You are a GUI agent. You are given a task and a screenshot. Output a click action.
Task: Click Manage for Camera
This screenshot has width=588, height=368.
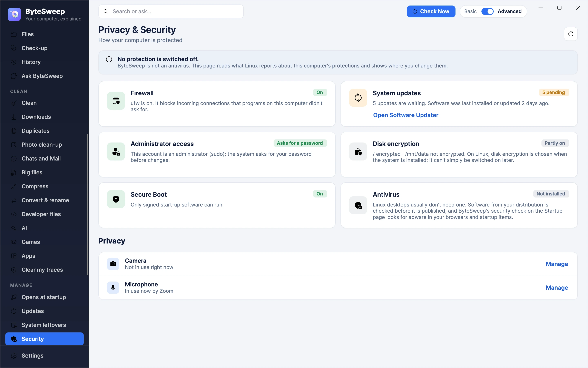557,264
